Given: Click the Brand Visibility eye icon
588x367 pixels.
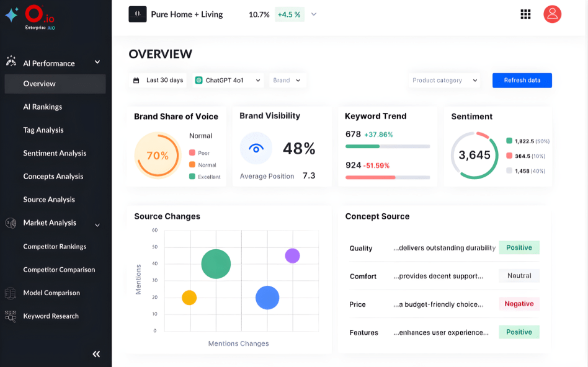Looking at the screenshot, I should [256, 148].
